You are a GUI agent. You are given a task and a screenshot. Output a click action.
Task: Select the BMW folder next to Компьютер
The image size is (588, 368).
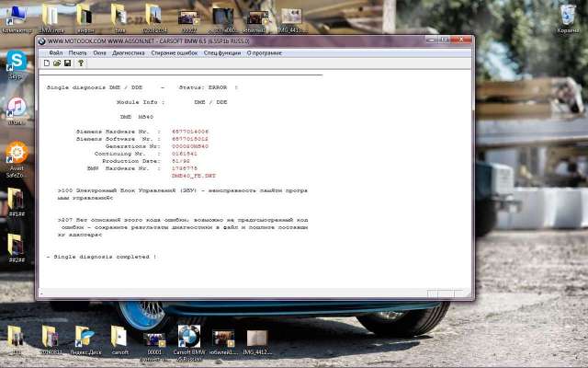[51, 18]
